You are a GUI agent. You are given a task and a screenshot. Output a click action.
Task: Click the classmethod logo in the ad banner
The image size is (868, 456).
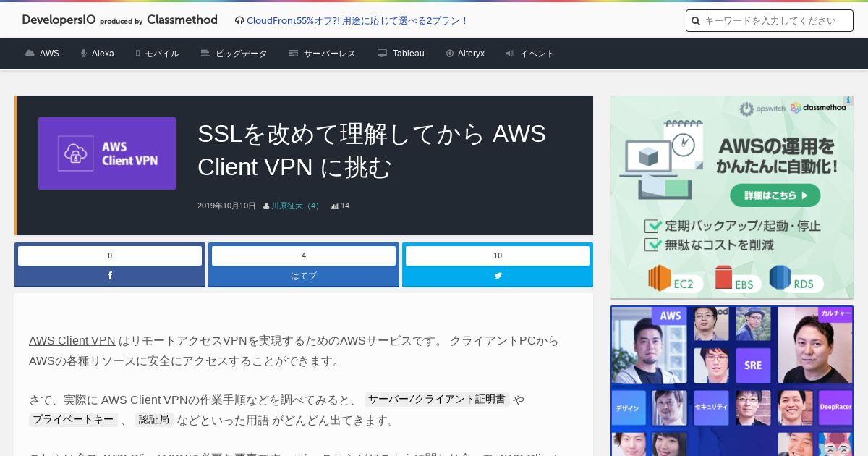tap(818, 108)
